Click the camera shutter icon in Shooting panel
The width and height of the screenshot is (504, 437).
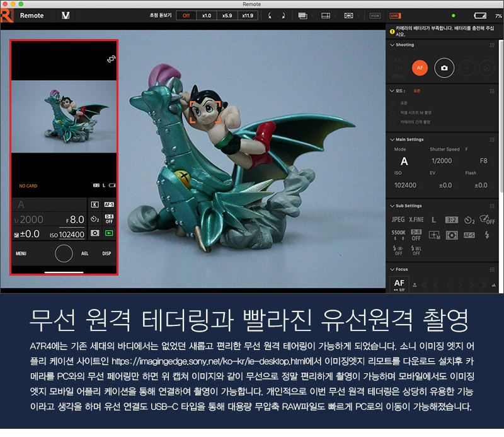444,67
